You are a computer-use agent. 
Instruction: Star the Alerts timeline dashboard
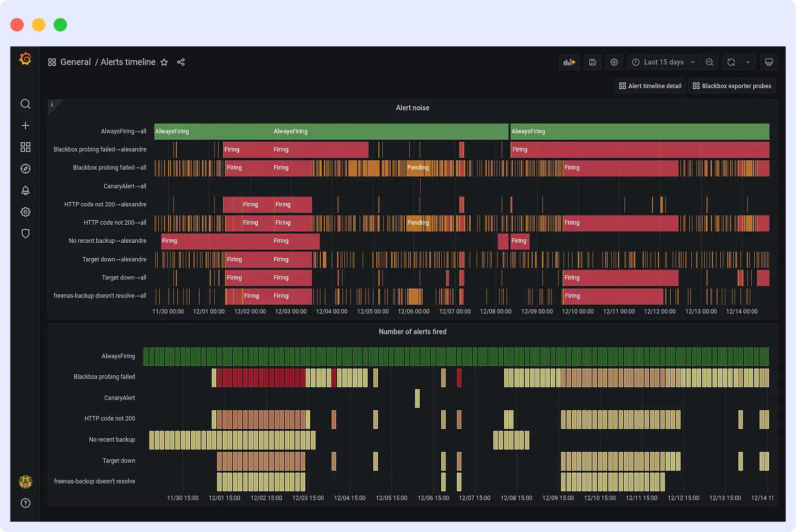tap(164, 62)
